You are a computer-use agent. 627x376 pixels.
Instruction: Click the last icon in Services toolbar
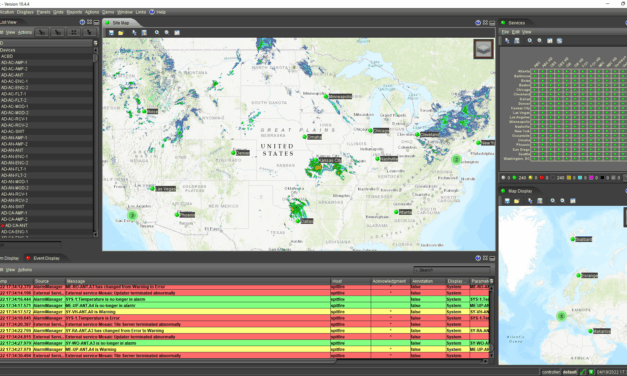[x=559, y=41]
